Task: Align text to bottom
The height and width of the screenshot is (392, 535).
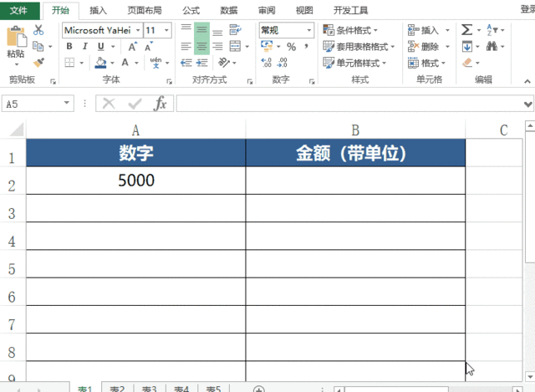Action: click(x=217, y=31)
